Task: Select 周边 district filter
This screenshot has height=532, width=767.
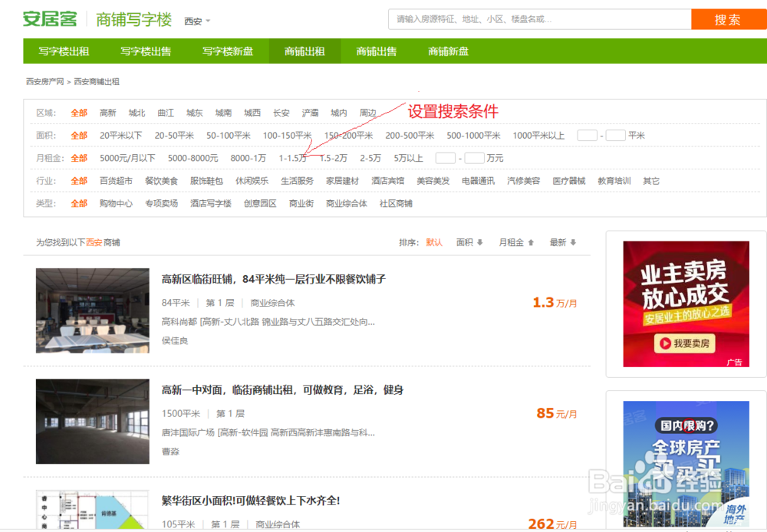Action: [368, 113]
